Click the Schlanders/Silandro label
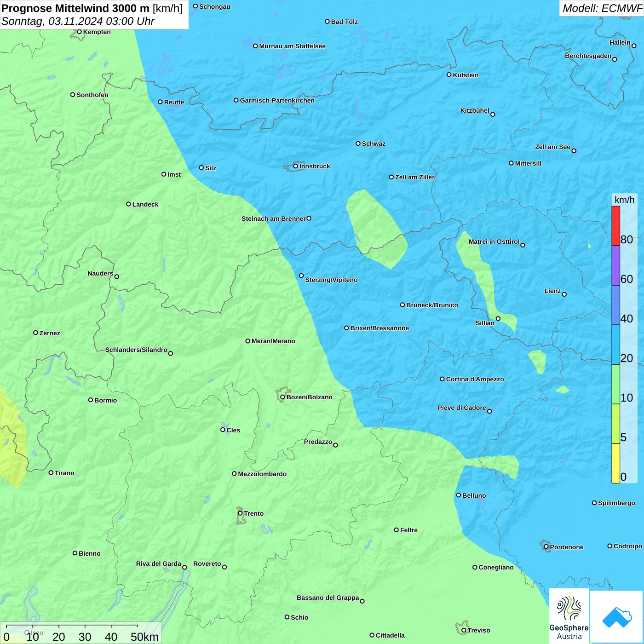Viewport: 644px width, 644px height. (136, 350)
